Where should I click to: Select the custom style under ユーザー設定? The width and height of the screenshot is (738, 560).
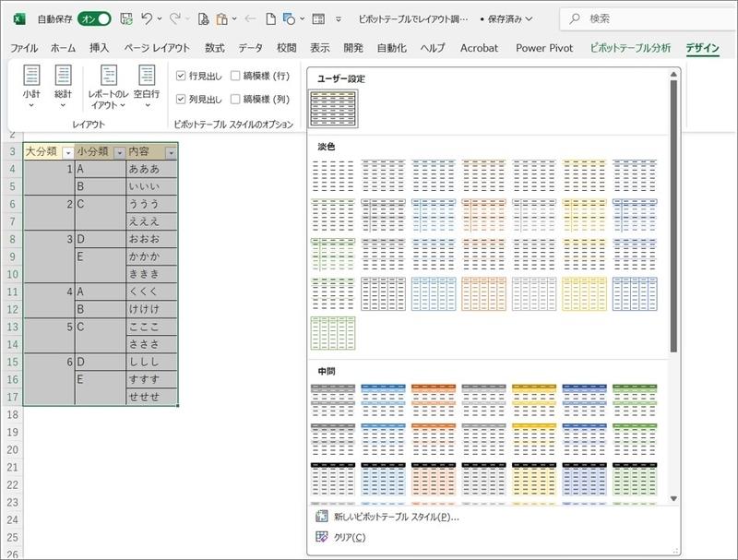coord(333,109)
